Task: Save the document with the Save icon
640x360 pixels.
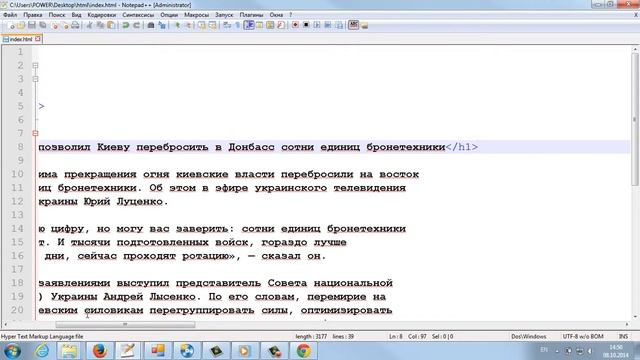Action: coord(32,25)
